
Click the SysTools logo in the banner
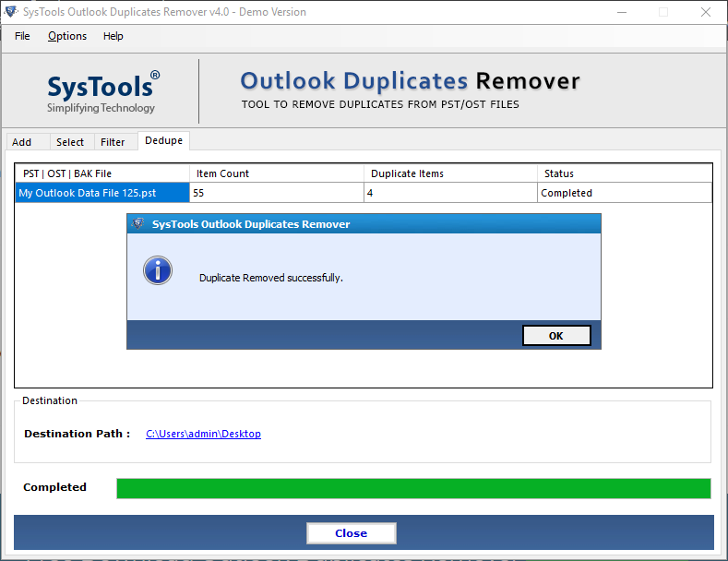tap(103, 92)
